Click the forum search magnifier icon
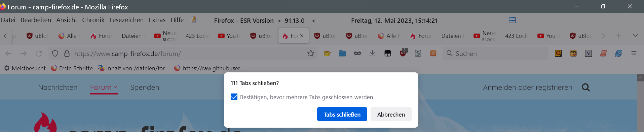644x132 pixels. [x=586, y=87]
